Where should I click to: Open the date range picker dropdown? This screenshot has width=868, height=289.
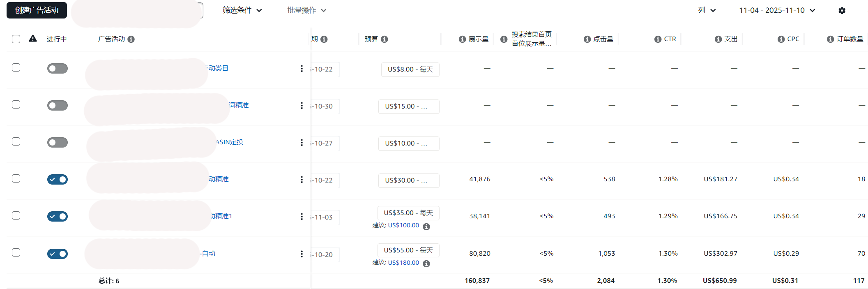pyautogui.click(x=777, y=10)
